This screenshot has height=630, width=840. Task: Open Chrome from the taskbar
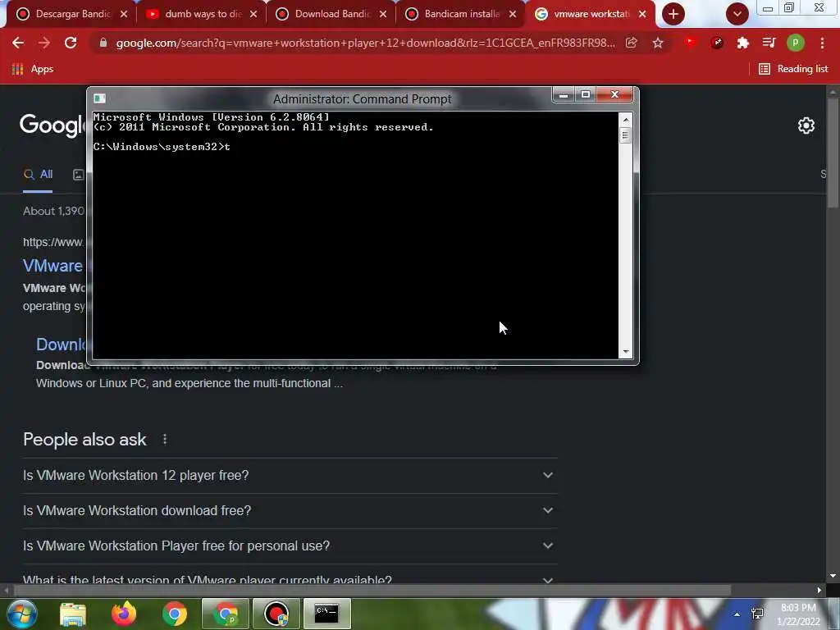pos(175,614)
